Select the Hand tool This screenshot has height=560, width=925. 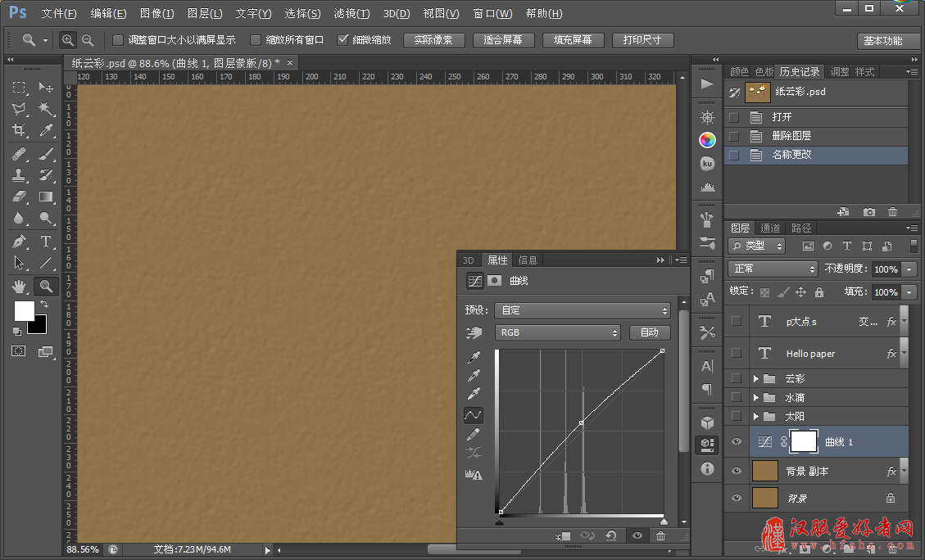19,287
